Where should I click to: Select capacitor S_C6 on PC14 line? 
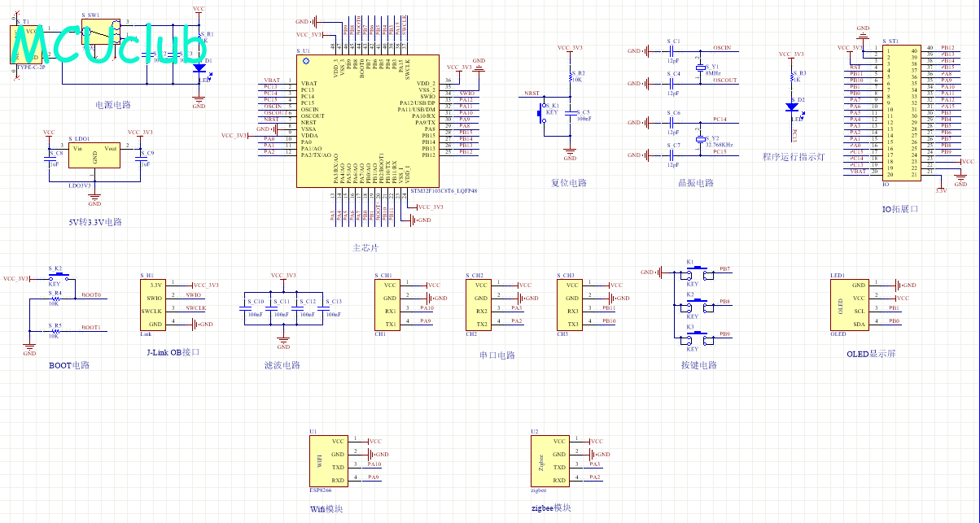(673, 122)
